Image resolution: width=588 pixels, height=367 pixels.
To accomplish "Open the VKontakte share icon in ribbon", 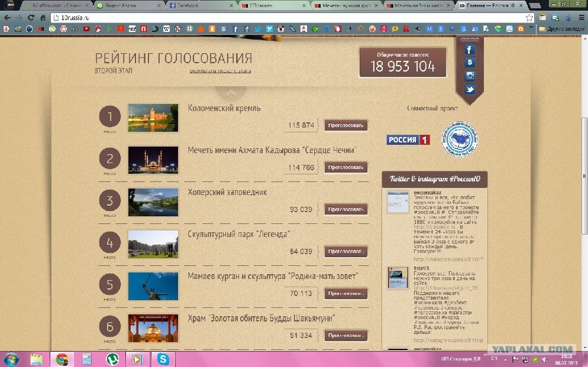I will tap(470, 63).
